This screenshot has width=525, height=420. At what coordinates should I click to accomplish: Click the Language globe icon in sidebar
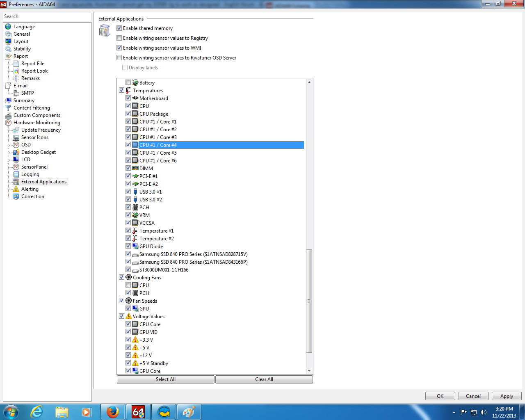(x=8, y=27)
